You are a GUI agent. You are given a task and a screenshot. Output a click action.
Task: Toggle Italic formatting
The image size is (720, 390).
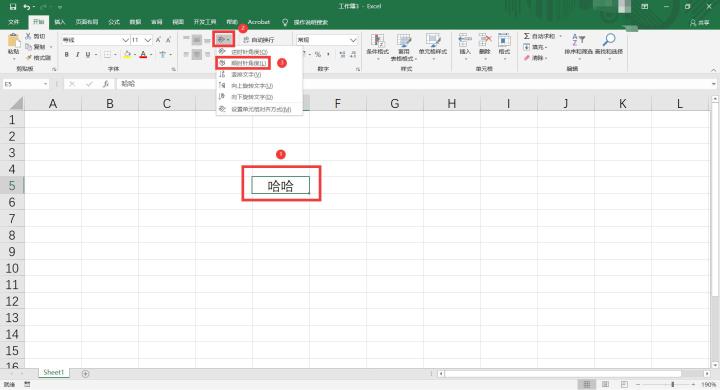[x=77, y=54]
